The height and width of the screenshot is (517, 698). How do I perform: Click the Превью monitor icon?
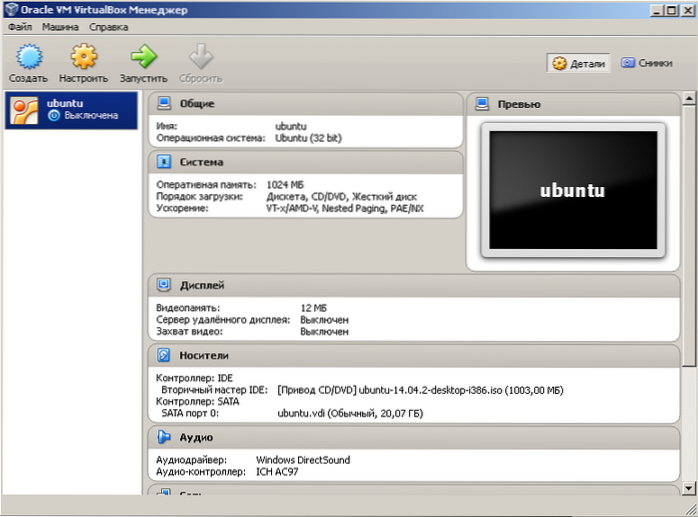[x=482, y=104]
